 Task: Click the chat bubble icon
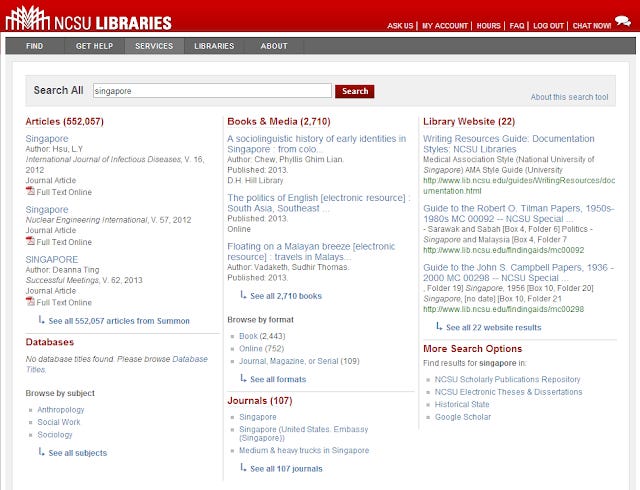[x=623, y=21]
